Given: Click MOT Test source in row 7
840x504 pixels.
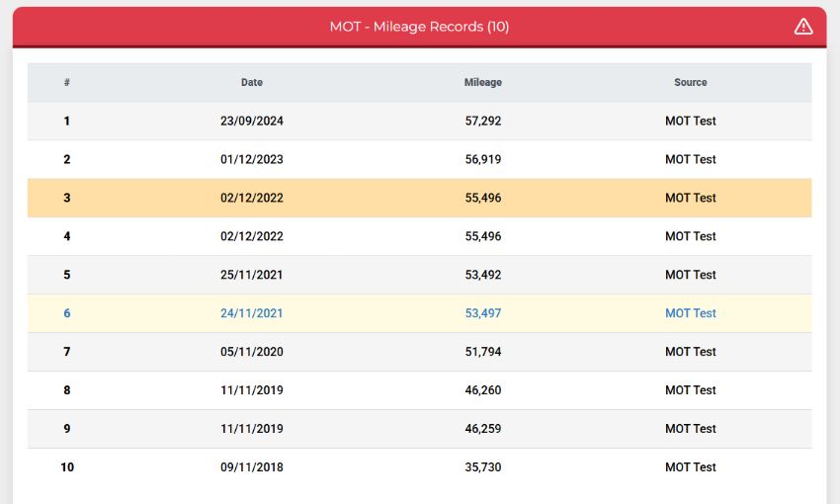Looking at the screenshot, I should pos(691,352).
